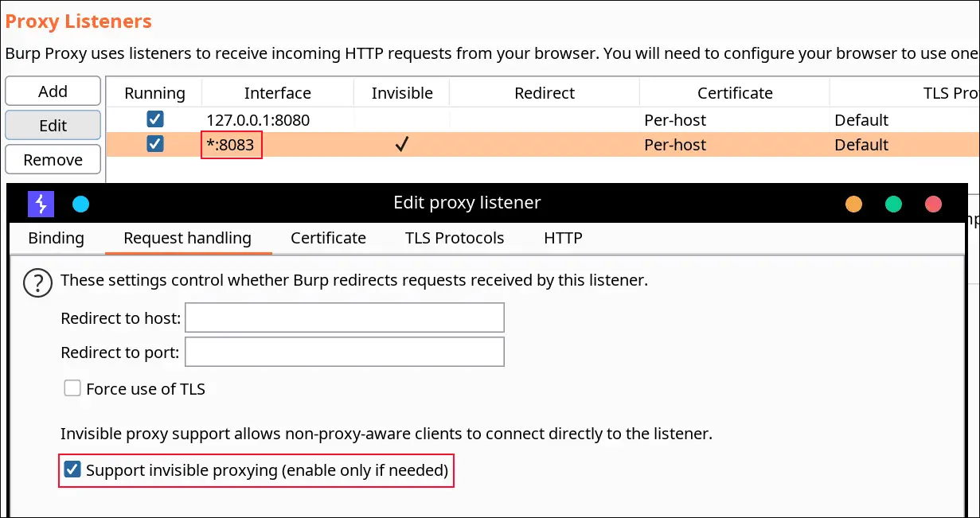980x518 pixels.
Task: Enable the Force use of TLS checkbox
Action: pyautogui.click(x=72, y=389)
